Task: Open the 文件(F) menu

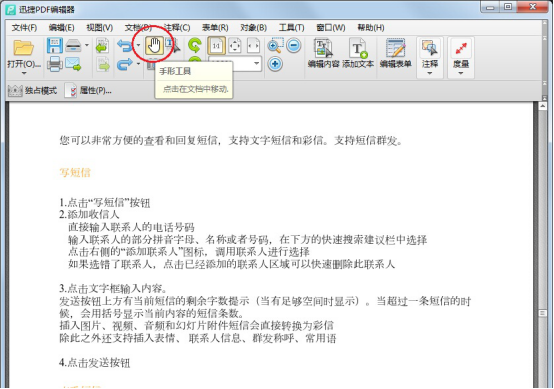Action: pos(24,28)
